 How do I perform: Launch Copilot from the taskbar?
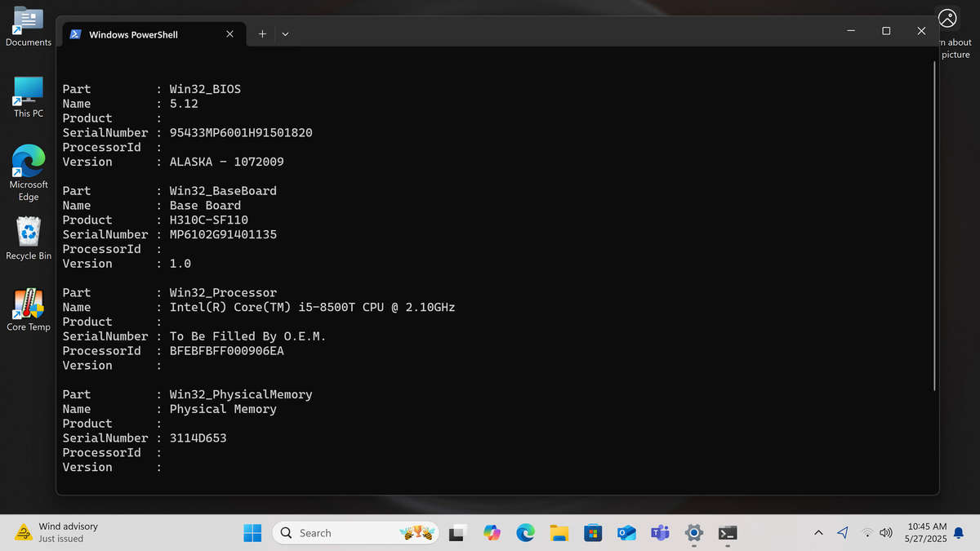click(x=492, y=533)
